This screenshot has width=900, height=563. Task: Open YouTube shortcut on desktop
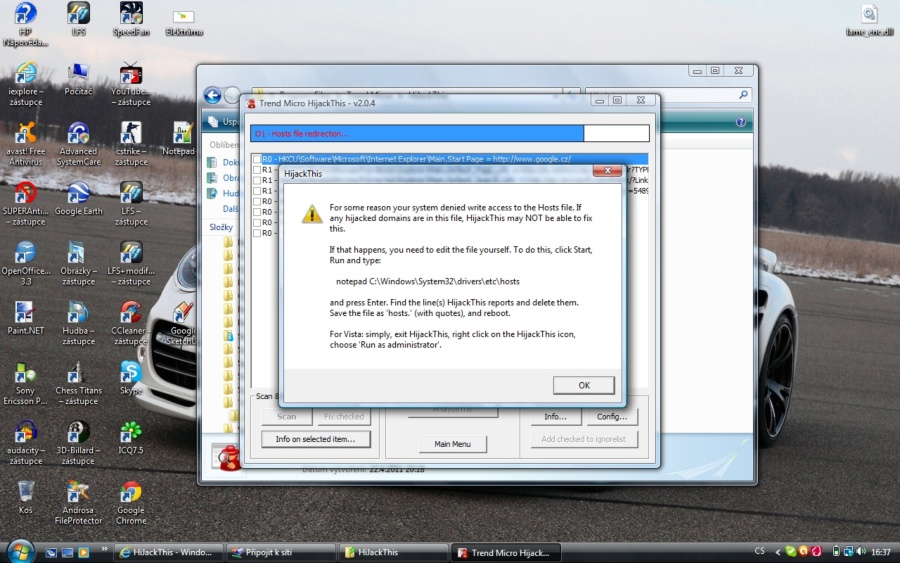pos(131,84)
